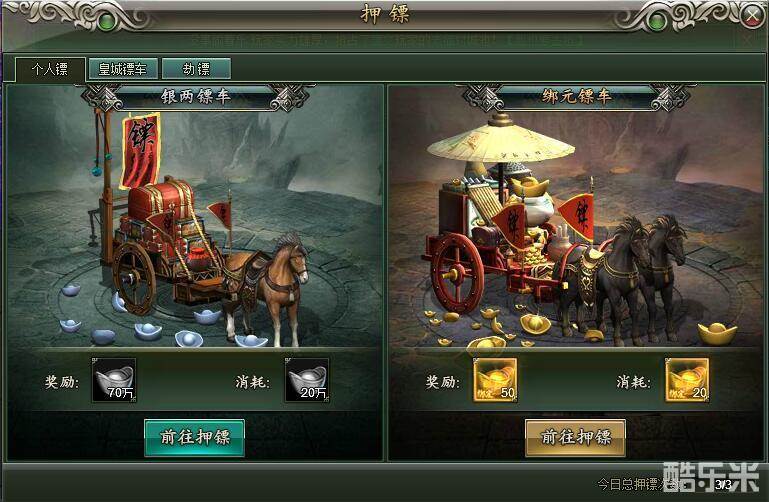This screenshot has height=502, width=769.
Task: Click the 银两镖车 title banner
Action: coord(195,97)
